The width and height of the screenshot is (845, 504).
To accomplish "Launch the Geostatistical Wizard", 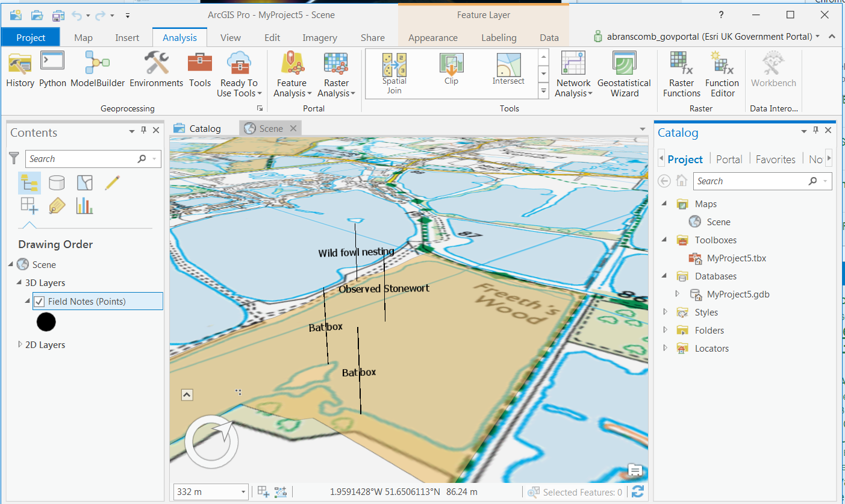I will [624, 75].
